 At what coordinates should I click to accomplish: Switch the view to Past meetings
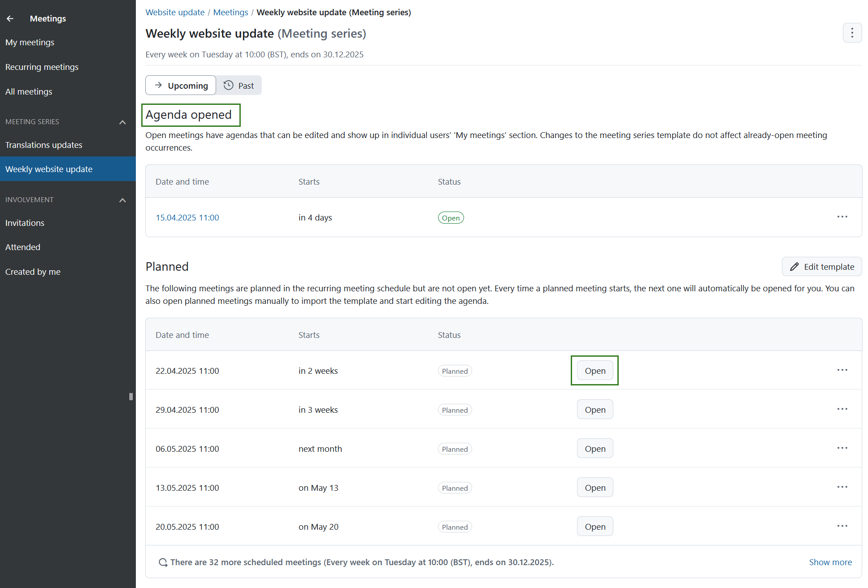tap(239, 85)
